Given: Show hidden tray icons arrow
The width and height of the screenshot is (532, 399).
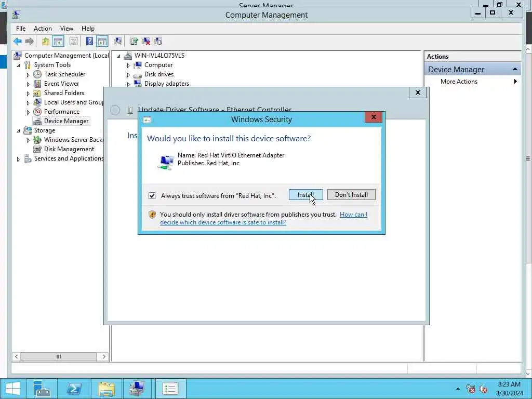Looking at the screenshot, I should (458, 389).
